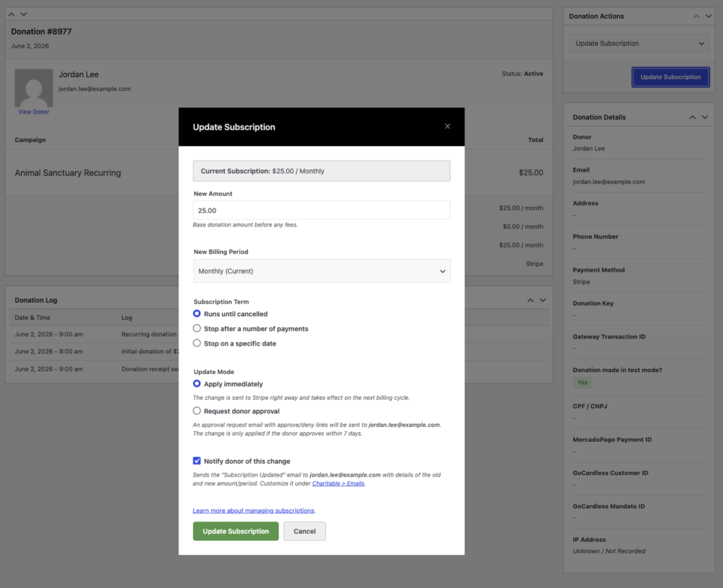Open the Charitable > Emails link
The image size is (723, 588).
pyautogui.click(x=338, y=483)
